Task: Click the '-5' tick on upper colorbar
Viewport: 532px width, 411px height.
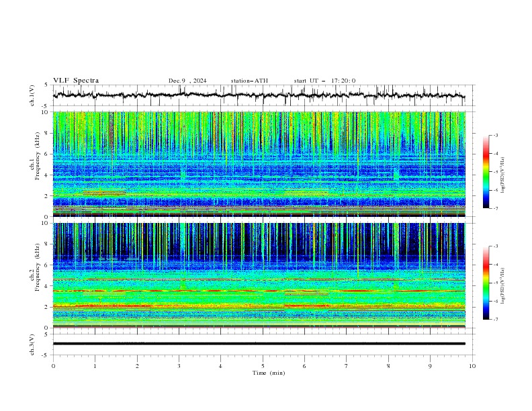Action: 495,172
